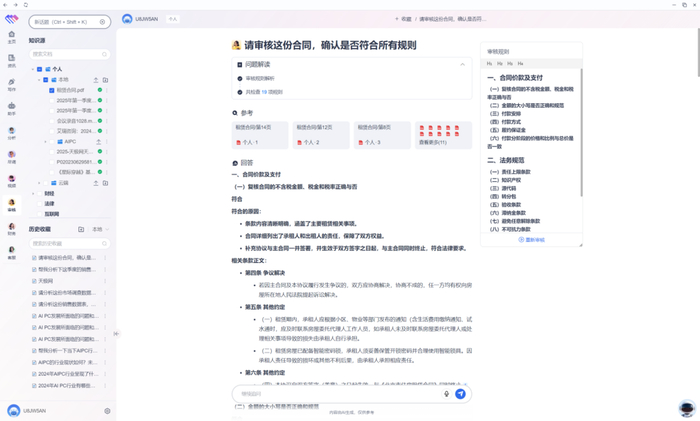Collapse the left panel with arrow handle
The width and height of the screenshot is (700, 421).
click(116, 333)
